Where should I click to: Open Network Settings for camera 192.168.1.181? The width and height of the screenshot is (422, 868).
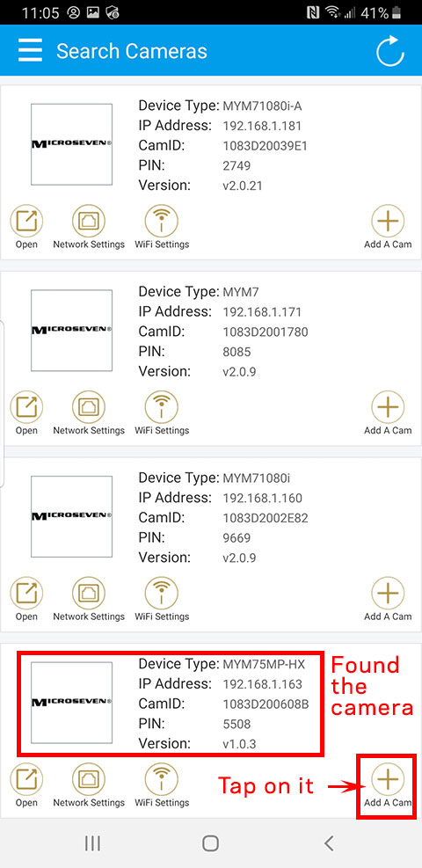pyautogui.click(x=89, y=227)
